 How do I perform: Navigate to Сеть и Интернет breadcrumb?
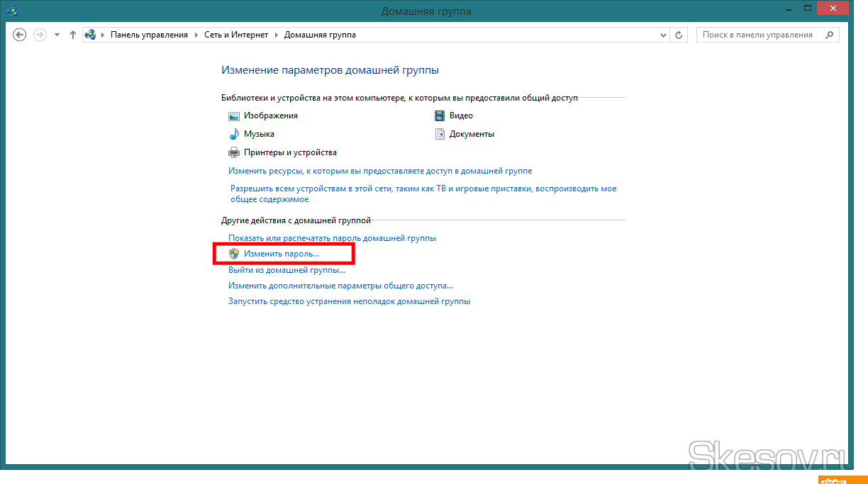click(236, 35)
